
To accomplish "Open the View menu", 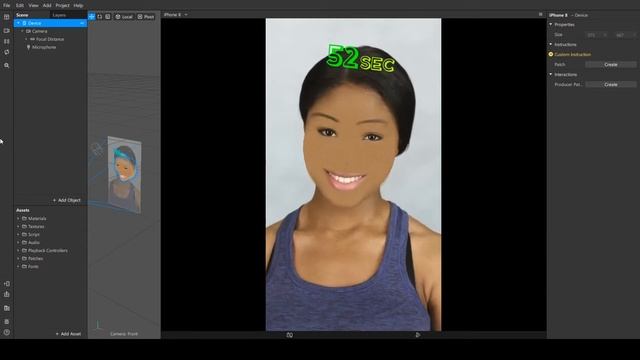I will click(33, 6).
